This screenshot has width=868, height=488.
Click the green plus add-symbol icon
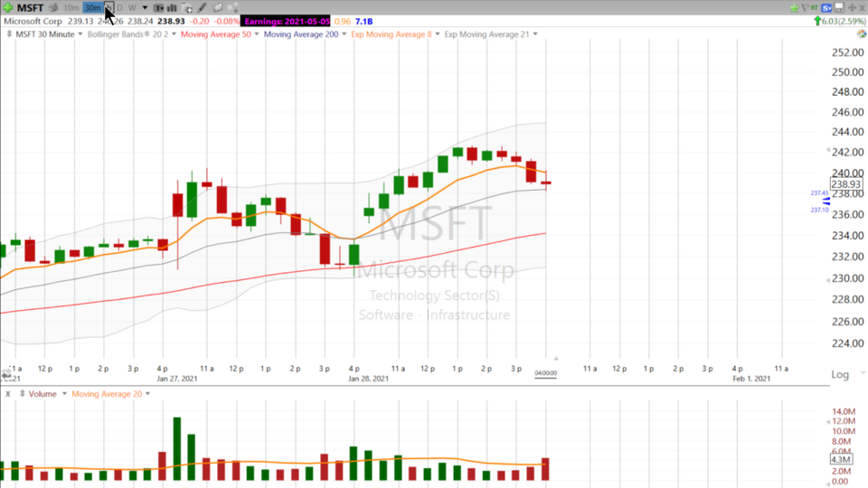(x=8, y=8)
